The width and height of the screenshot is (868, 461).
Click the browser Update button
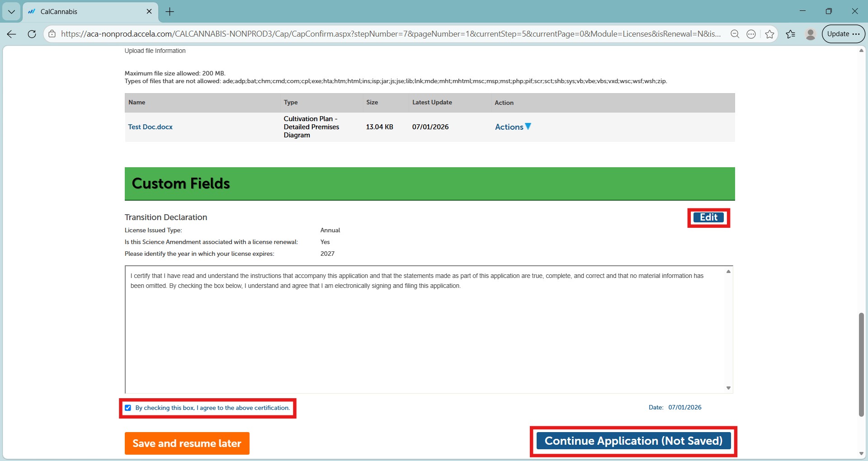click(x=843, y=34)
